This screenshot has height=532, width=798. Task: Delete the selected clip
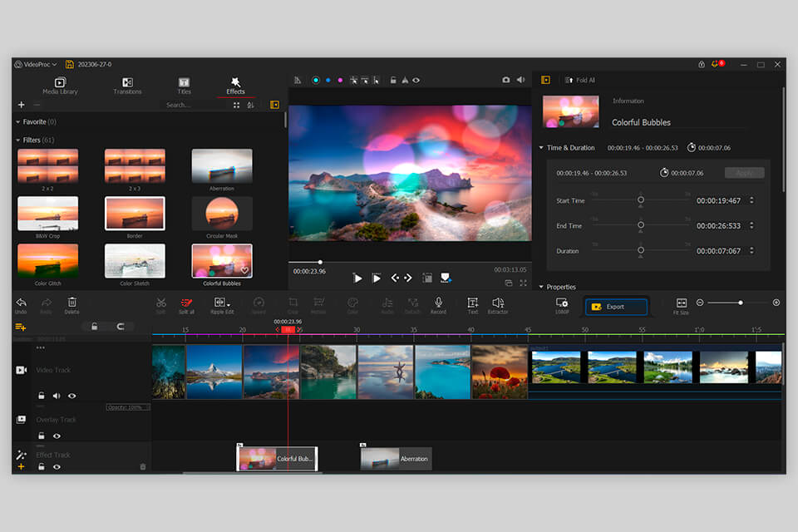(x=71, y=306)
